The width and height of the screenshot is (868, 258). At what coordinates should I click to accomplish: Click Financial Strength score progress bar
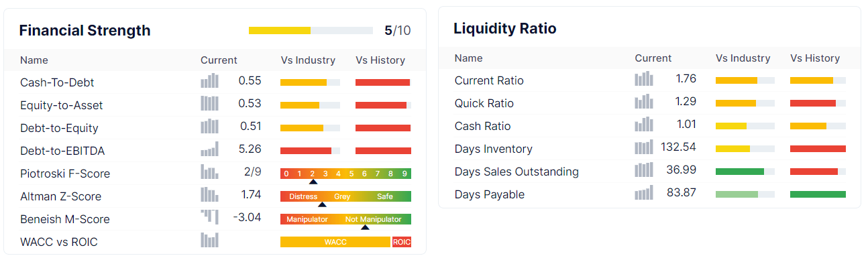tap(311, 30)
